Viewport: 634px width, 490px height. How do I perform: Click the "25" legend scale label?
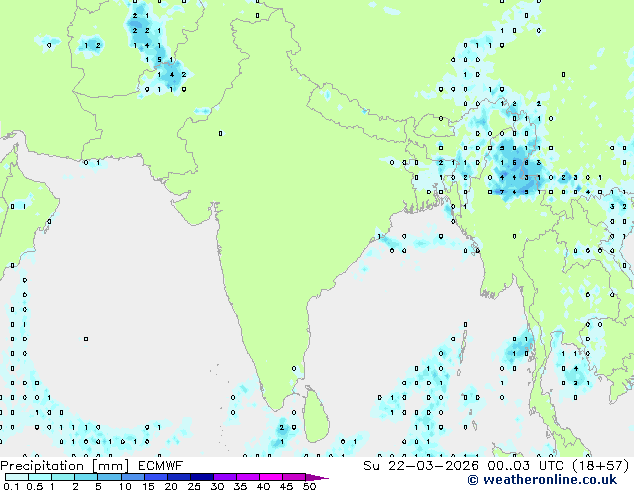(194, 486)
